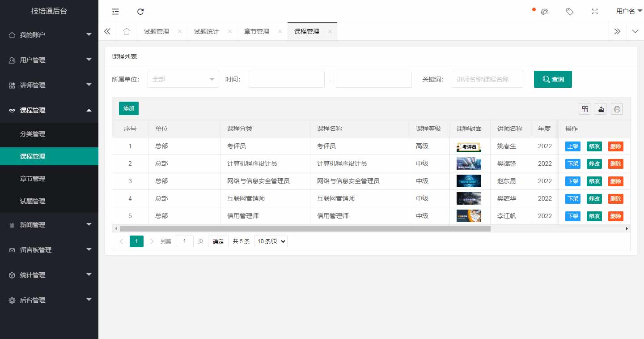Image resolution: width=644 pixels, height=339 pixels.
Task: Switch to the 试题统计 tab
Action: pyautogui.click(x=207, y=31)
